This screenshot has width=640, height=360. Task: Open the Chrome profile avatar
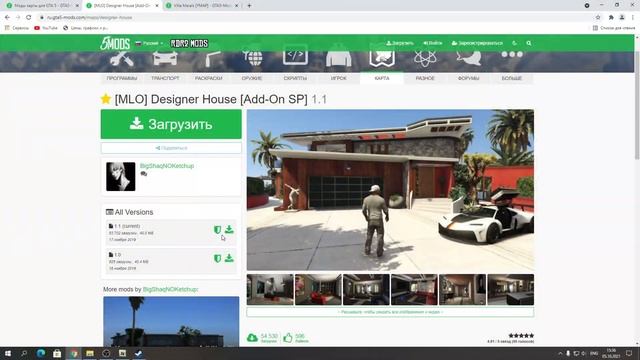(x=622, y=17)
